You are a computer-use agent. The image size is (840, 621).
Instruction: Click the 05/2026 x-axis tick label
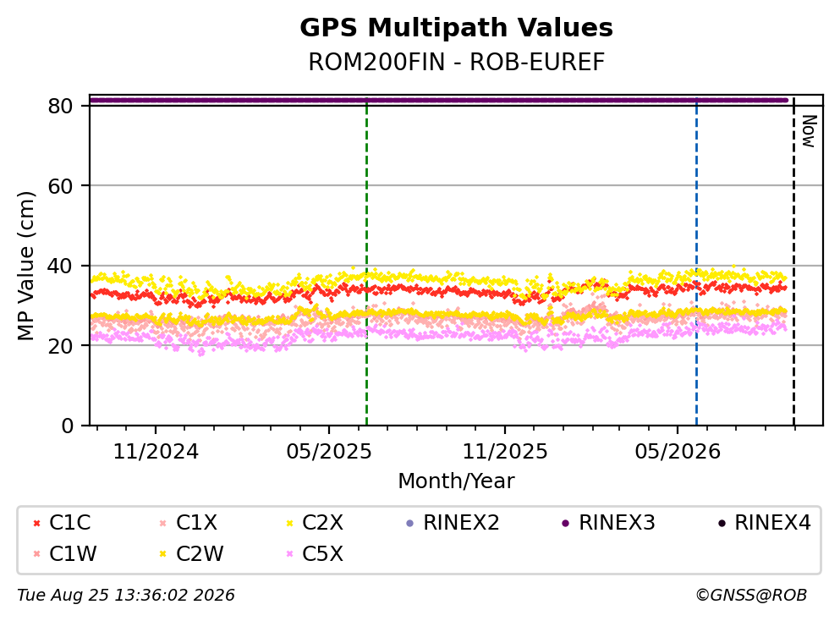pyautogui.click(x=678, y=452)
